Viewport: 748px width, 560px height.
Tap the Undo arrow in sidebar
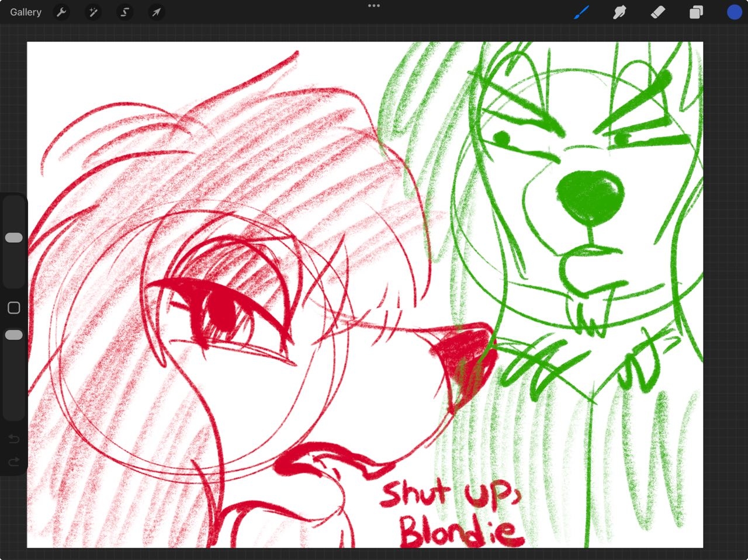click(x=14, y=439)
